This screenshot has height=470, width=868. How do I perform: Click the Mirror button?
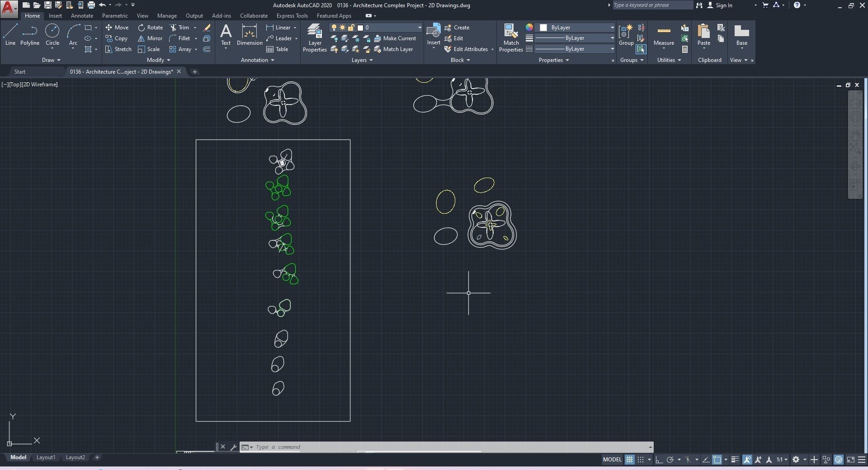point(150,38)
